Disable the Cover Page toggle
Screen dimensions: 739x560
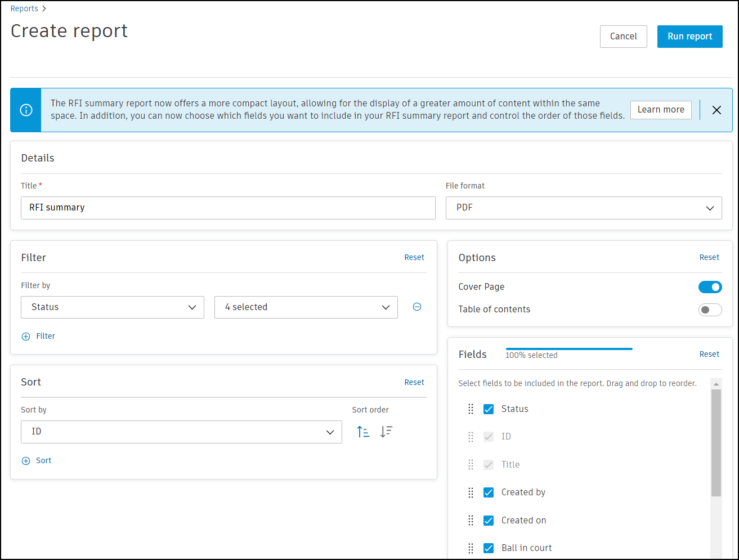coord(710,287)
